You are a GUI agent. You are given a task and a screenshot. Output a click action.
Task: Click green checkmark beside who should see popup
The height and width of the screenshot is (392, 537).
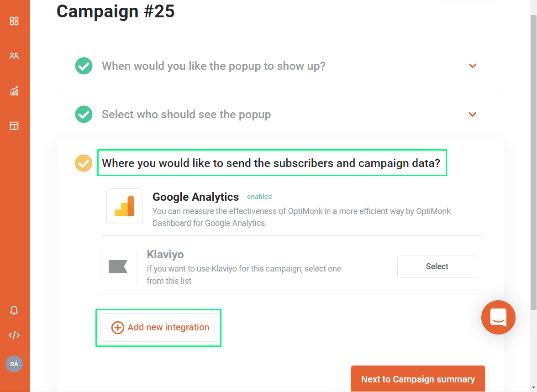[x=84, y=115]
